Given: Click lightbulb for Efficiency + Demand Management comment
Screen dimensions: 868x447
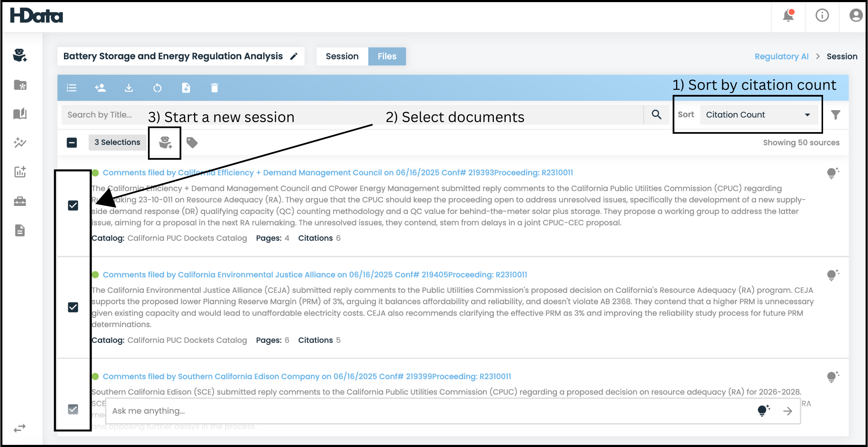Looking at the screenshot, I should (x=833, y=173).
